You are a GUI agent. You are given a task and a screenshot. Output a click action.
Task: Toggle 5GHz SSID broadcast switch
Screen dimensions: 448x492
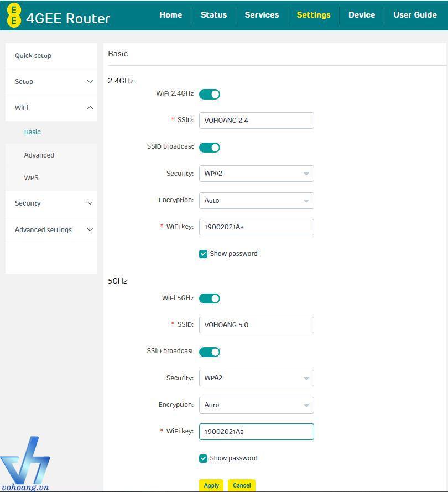210,352
